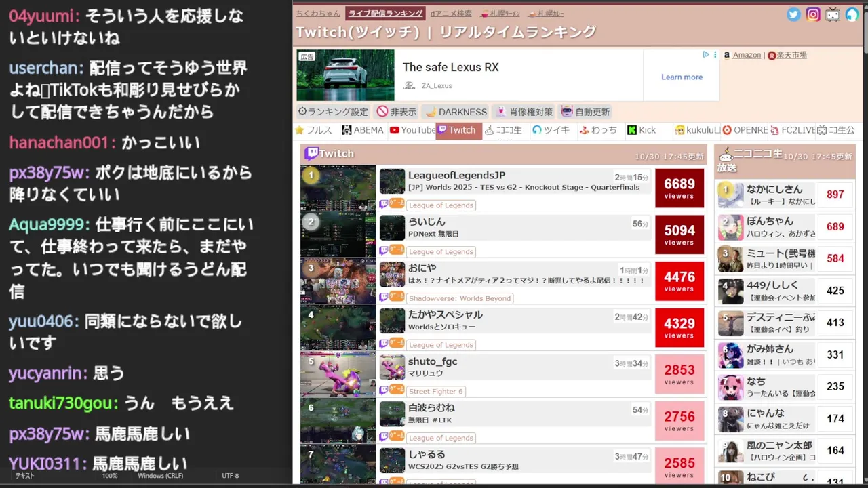Click the Lexus car ad image

tap(345, 75)
